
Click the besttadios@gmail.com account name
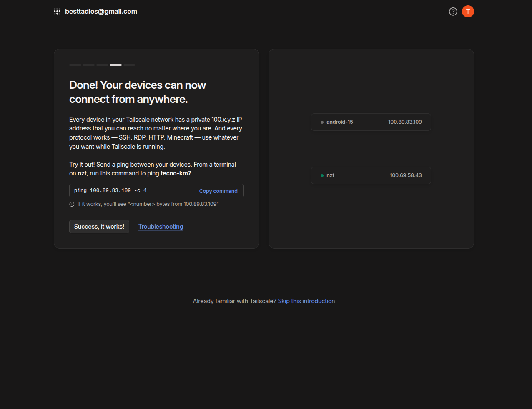pos(101,12)
